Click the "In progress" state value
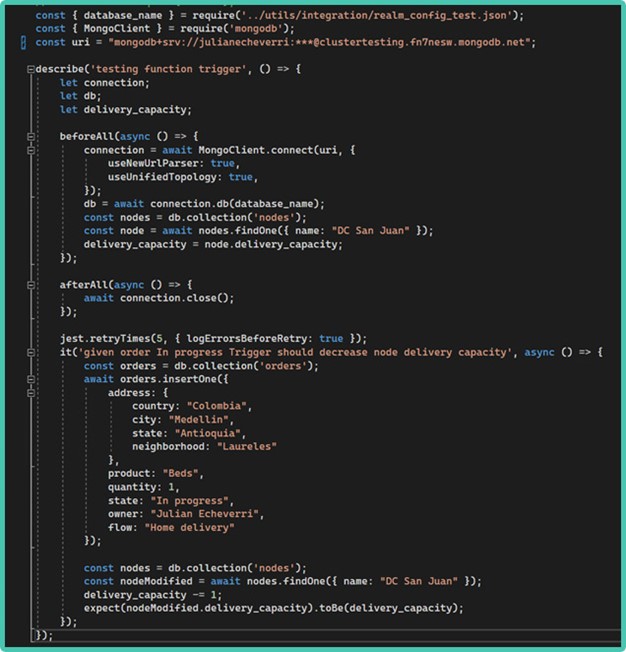The height and width of the screenshot is (652, 626). click(x=189, y=501)
